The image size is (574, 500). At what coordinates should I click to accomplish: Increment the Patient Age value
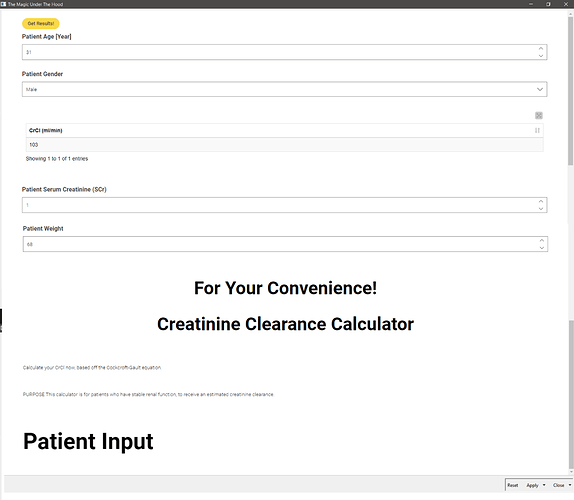(541, 48)
